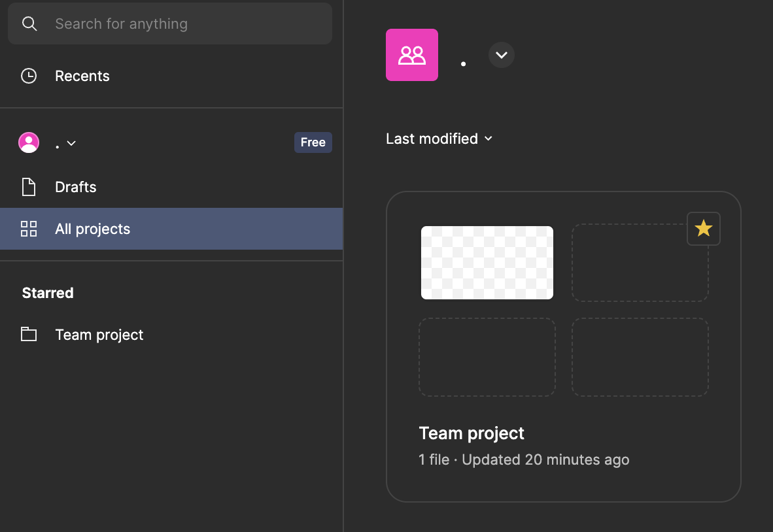Click the Free plan badge

point(313,142)
